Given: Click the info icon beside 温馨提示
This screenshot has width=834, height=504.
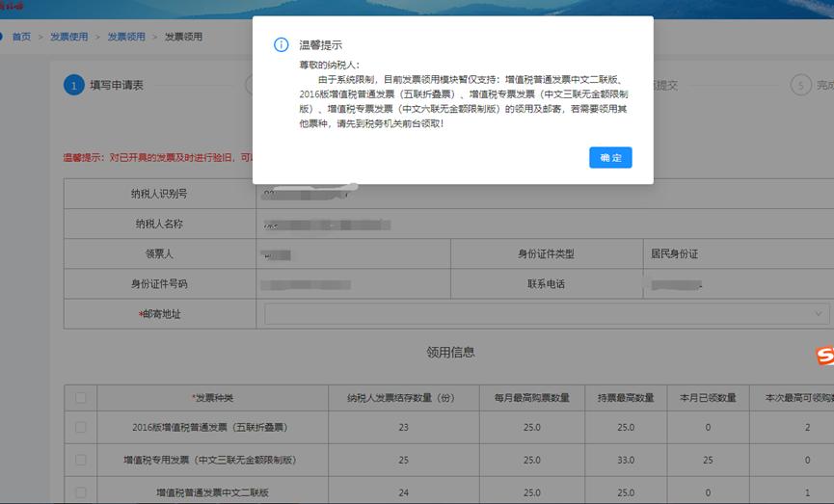Looking at the screenshot, I should pyautogui.click(x=281, y=44).
